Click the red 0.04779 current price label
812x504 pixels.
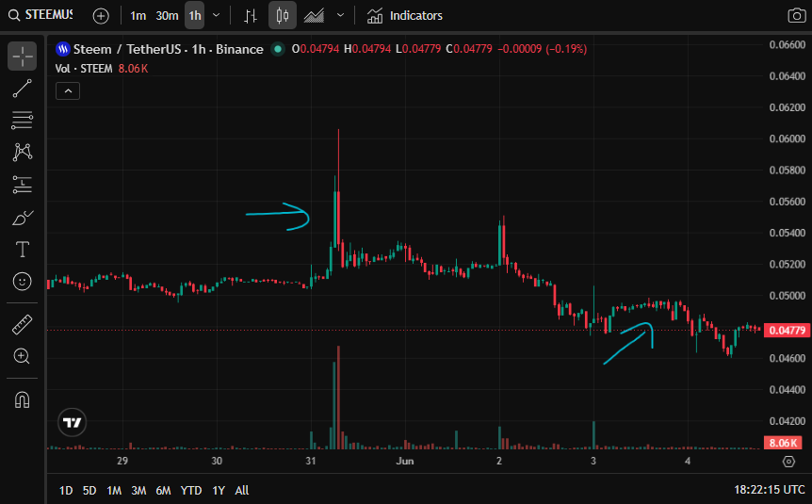[787, 331]
